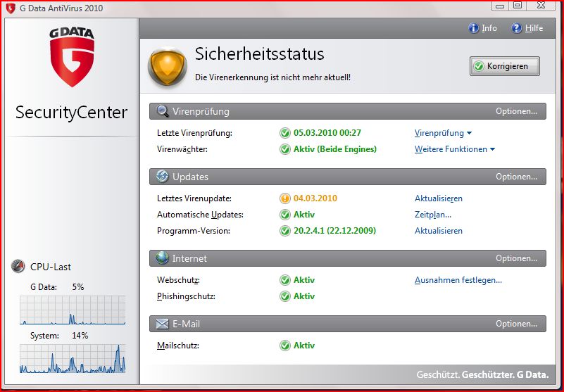Screen dimensions: 564x392
Task: Click the SecurityCenter title in sidebar
Action: [x=71, y=112]
